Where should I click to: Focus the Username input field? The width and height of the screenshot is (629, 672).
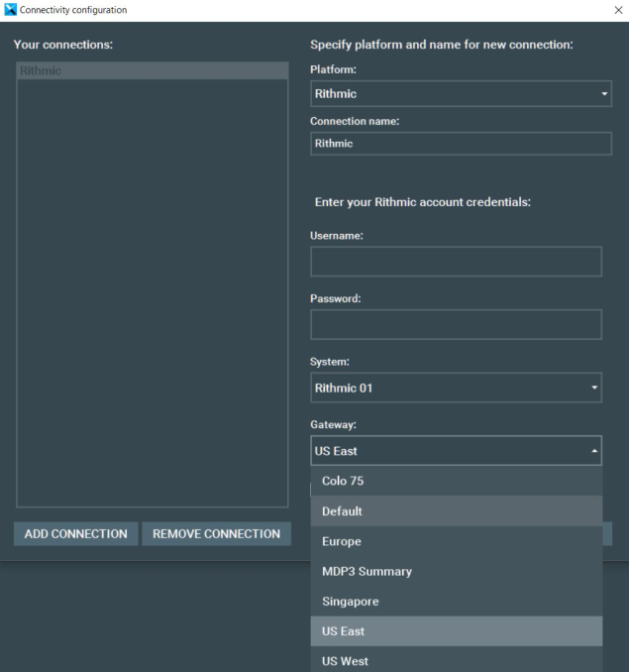pyautogui.click(x=456, y=262)
